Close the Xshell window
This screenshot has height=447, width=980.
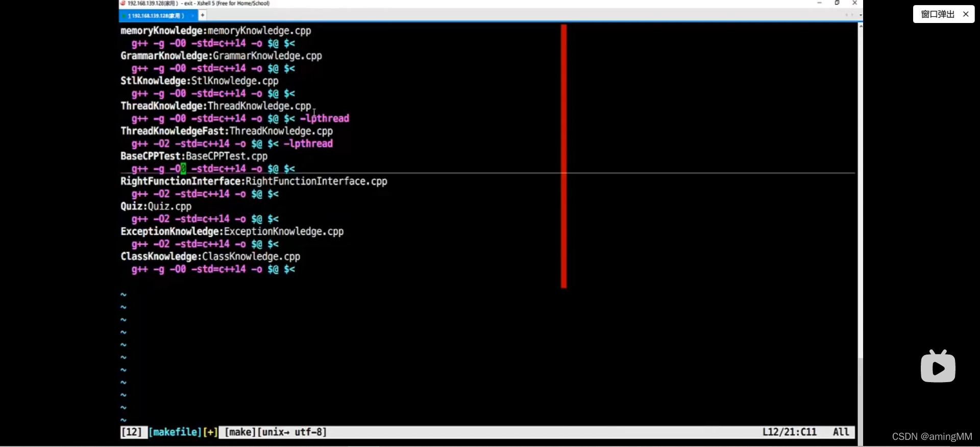click(854, 3)
